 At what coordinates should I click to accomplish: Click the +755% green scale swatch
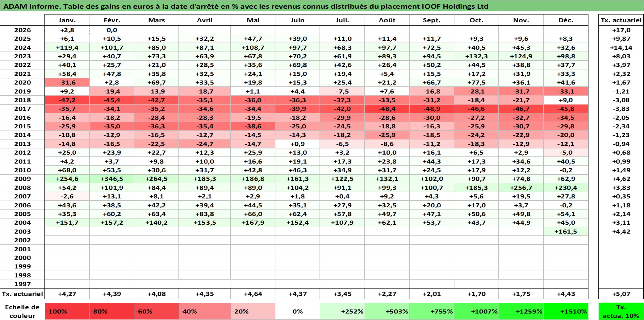pyautogui.click(x=432, y=311)
